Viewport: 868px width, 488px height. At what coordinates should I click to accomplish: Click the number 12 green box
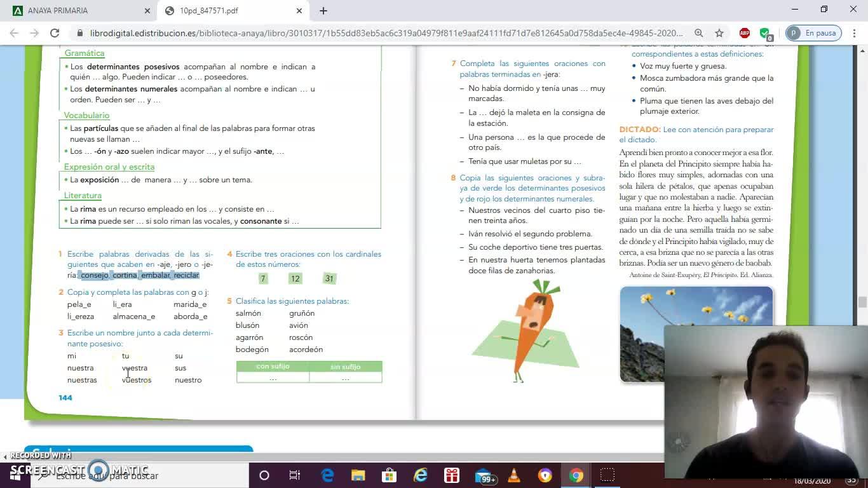[295, 278]
